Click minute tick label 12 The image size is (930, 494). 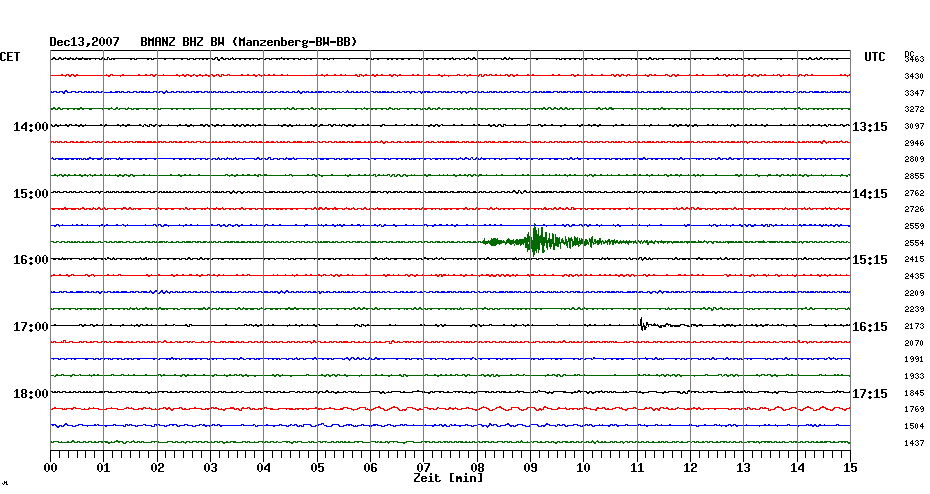pyautogui.click(x=690, y=468)
